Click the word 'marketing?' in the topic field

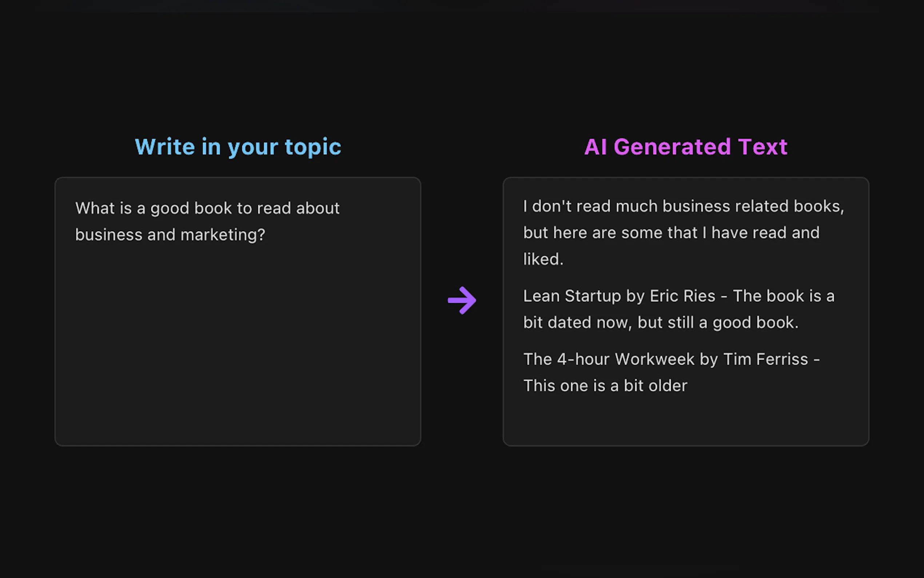click(x=222, y=235)
